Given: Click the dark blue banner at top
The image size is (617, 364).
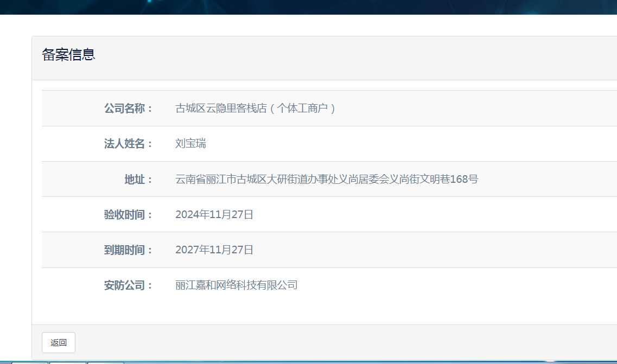Looking at the screenshot, I should click(x=308, y=7).
